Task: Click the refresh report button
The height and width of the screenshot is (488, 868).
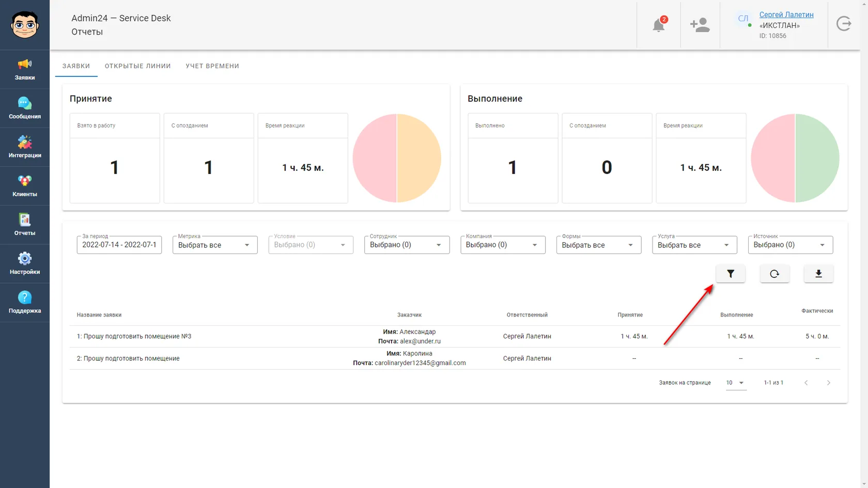Action: 774,274
